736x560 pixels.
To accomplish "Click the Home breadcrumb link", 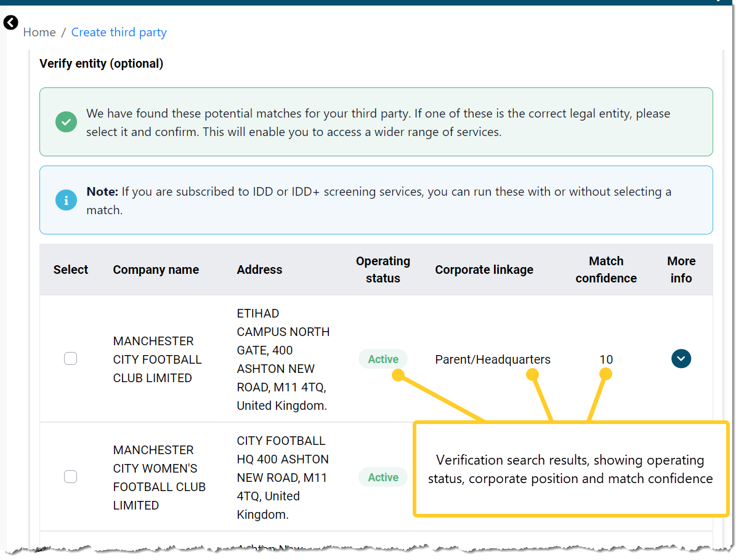I will (39, 32).
